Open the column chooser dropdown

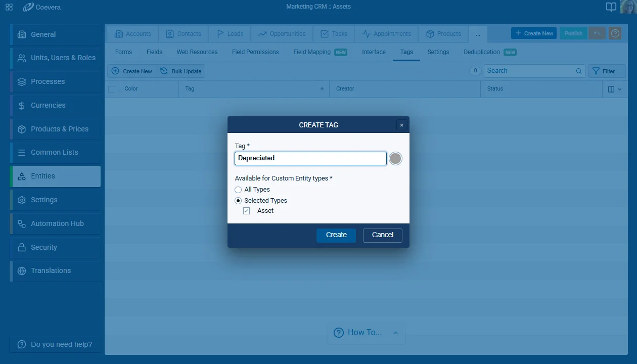[x=615, y=89]
